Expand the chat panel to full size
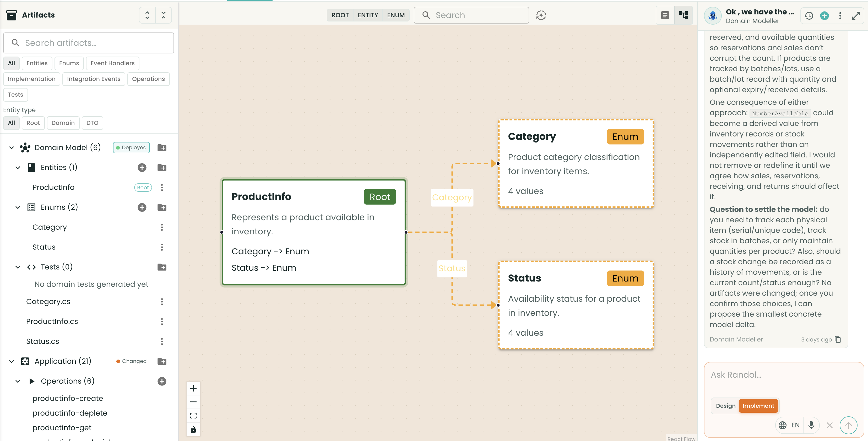 click(x=855, y=15)
